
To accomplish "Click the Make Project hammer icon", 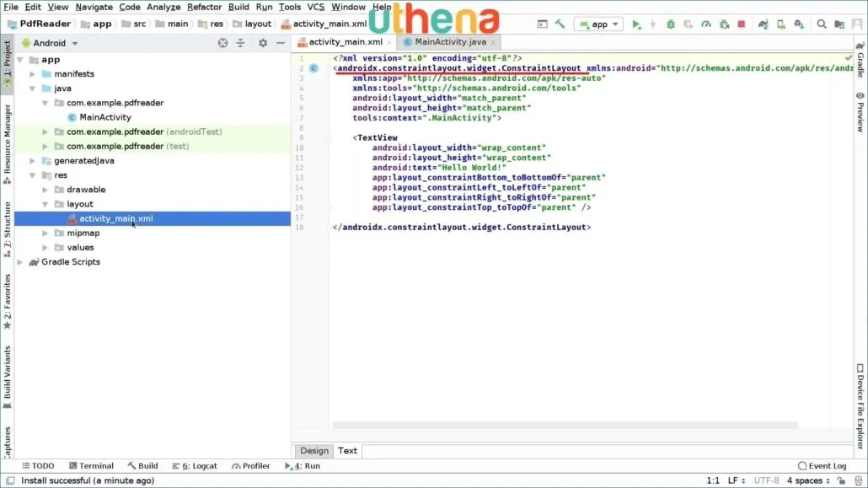I will tap(560, 24).
